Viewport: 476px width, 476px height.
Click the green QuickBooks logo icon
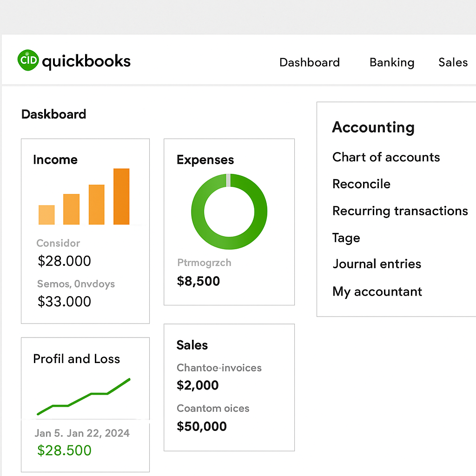(x=28, y=60)
